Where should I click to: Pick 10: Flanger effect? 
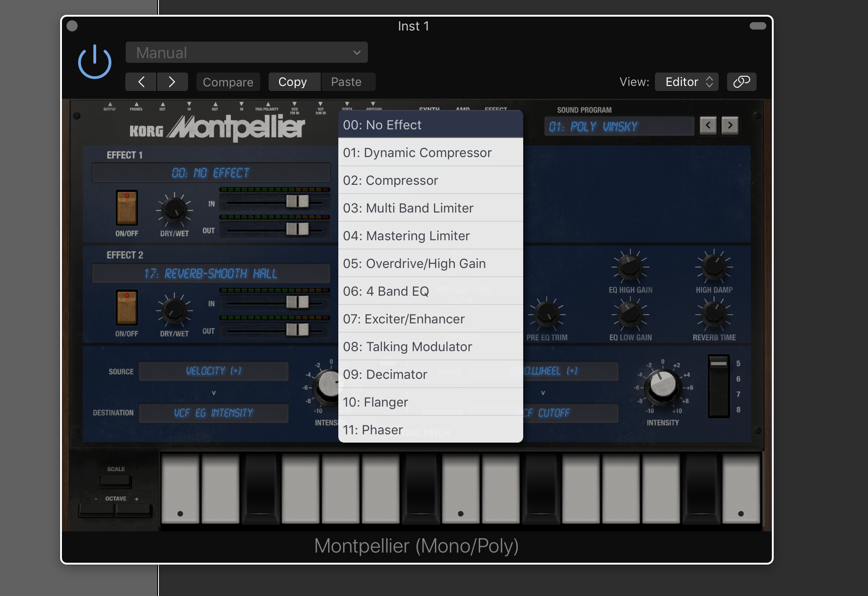(x=431, y=402)
